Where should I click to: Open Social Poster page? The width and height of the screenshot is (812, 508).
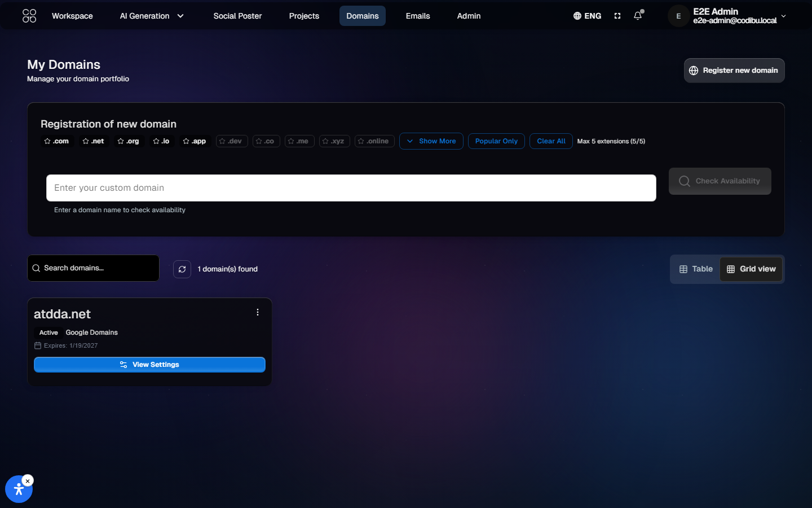(237, 16)
